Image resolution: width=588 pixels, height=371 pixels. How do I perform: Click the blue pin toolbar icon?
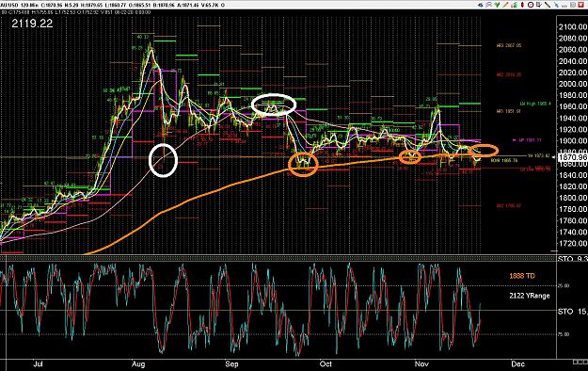(556, 5)
